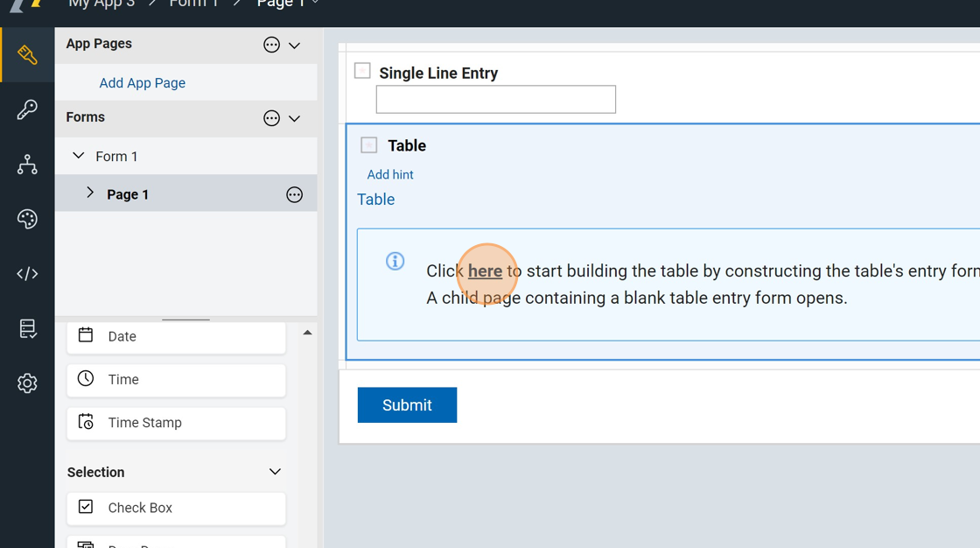Collapse the Selection field group
Viewport: 980px width, 548px height.
[x=275, y=472]
